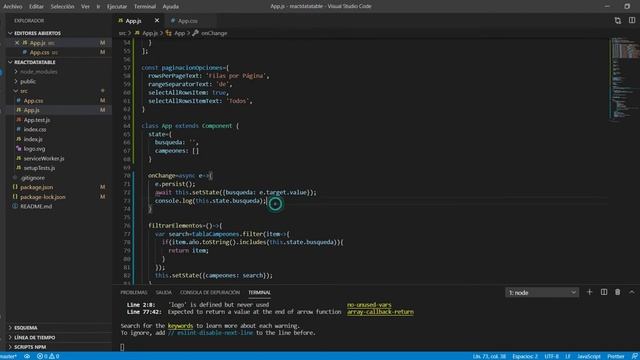Screen dimensions: 640x360
Task: Change indentation via Espacios: 2
Action: pyautogui.click(x=525, y=356)
